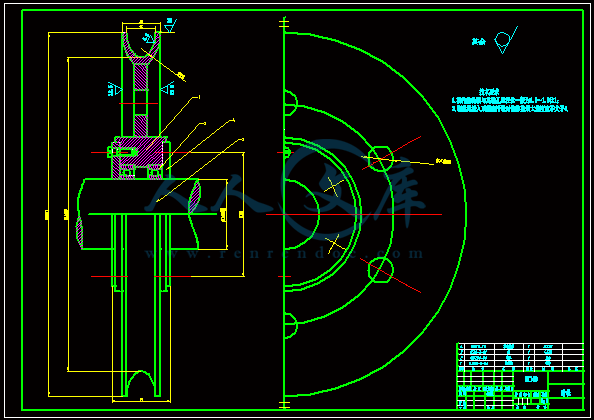Image resolution: width=594 pixels, height=420 pixels.
Task: Click the roughness triangle right of the pulley web
Action: (167, 89)
